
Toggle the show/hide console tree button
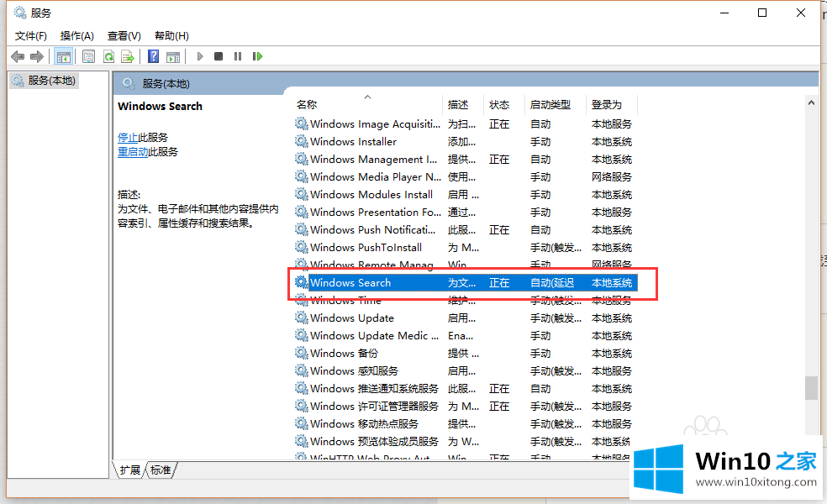[63, 56]
